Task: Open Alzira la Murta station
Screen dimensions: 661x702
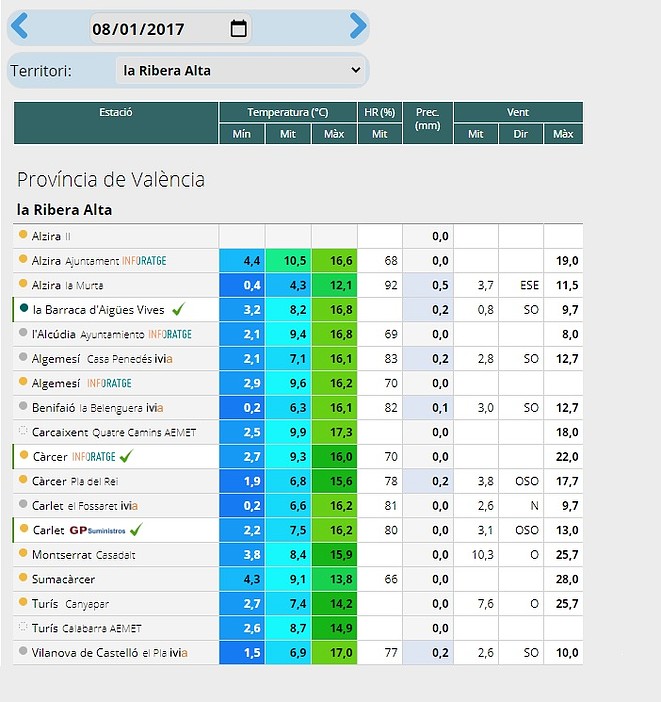Action: pos(68,285)
